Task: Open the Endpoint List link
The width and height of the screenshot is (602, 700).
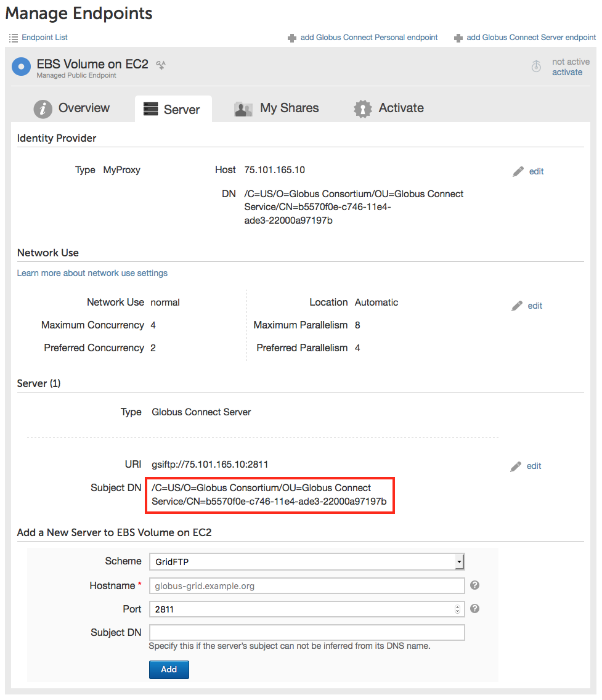Action: pyautogui.click(x=44, y=38)
